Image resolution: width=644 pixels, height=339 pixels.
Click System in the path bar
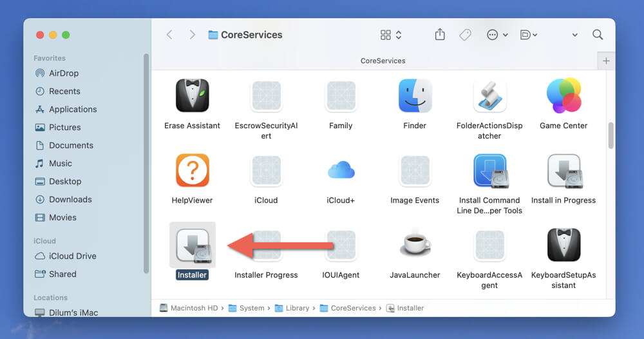(x=247, y=308)
